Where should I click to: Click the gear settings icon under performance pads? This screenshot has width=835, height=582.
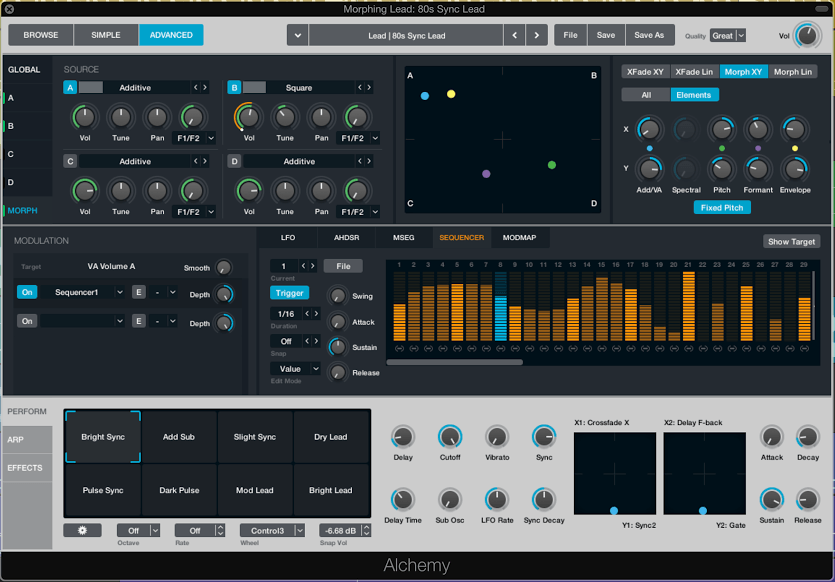click(x=82, y=530)
